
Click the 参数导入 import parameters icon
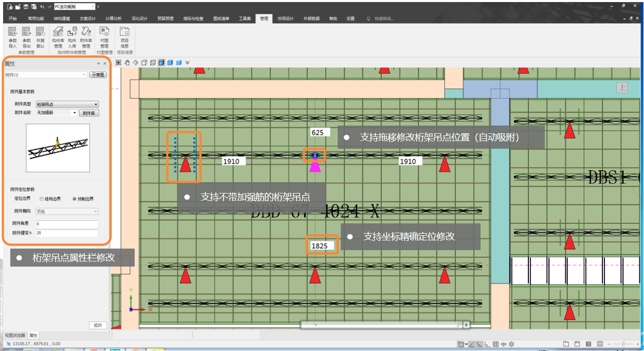[13, 37]
